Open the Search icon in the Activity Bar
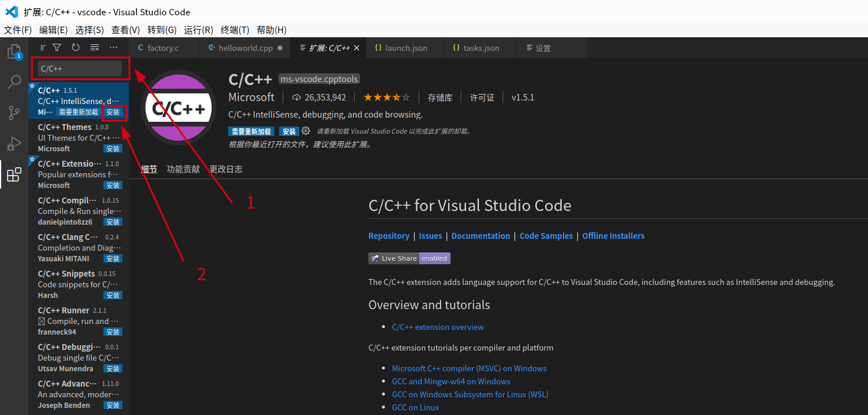 pyautogui.click(x=14, y=82)
